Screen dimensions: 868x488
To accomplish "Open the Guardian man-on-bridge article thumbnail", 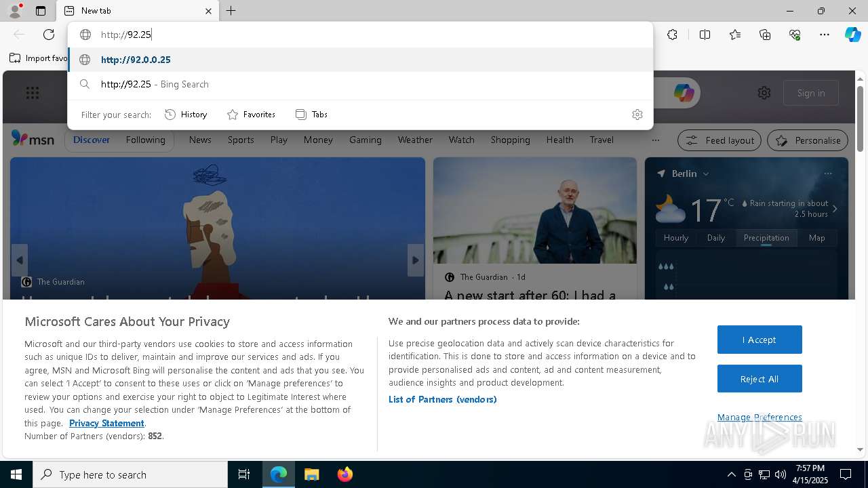I will (535, 211).
